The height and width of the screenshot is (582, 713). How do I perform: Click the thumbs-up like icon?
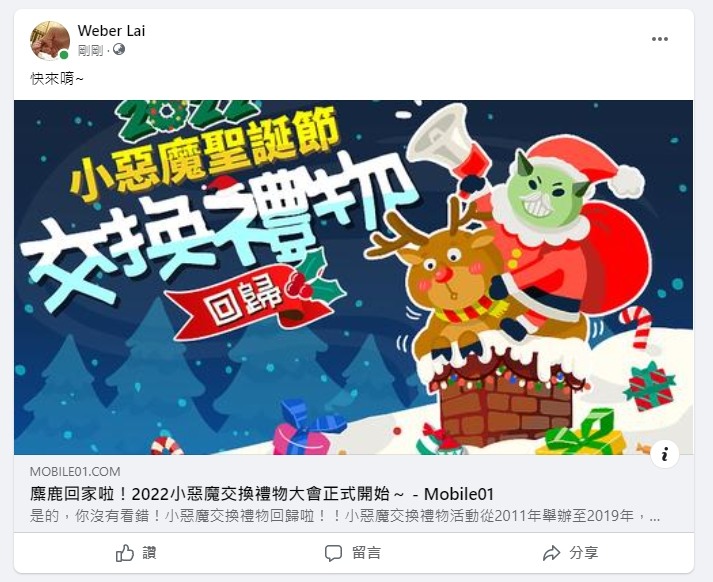coord(125,553)
